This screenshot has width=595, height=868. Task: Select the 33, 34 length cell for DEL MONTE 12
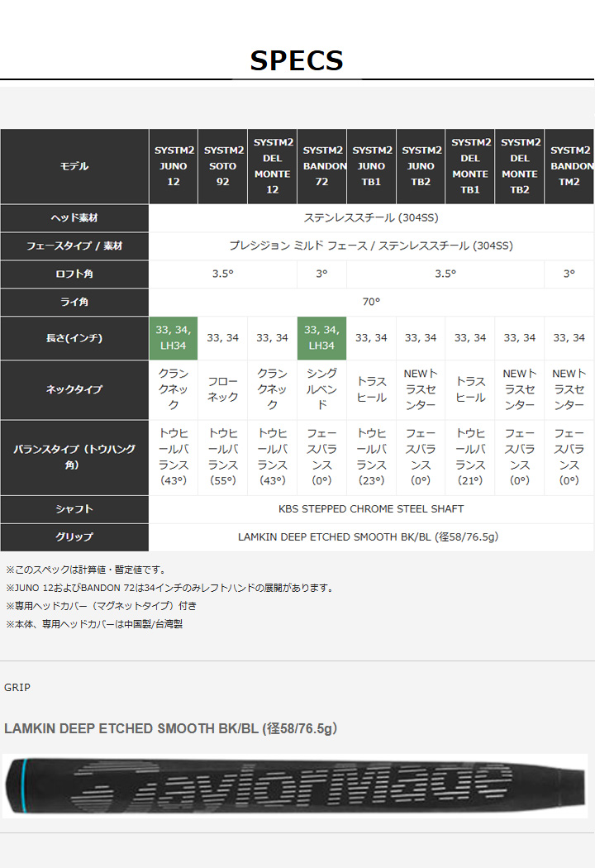click(x=273, y=338)
